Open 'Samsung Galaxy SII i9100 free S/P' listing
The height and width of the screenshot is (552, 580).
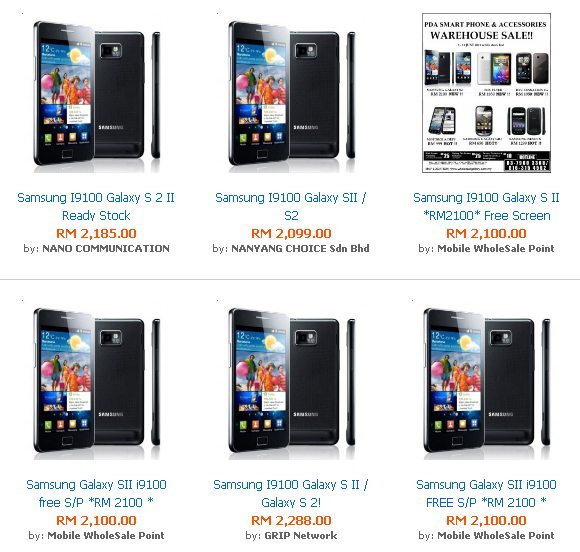click(x=96, y=493)
